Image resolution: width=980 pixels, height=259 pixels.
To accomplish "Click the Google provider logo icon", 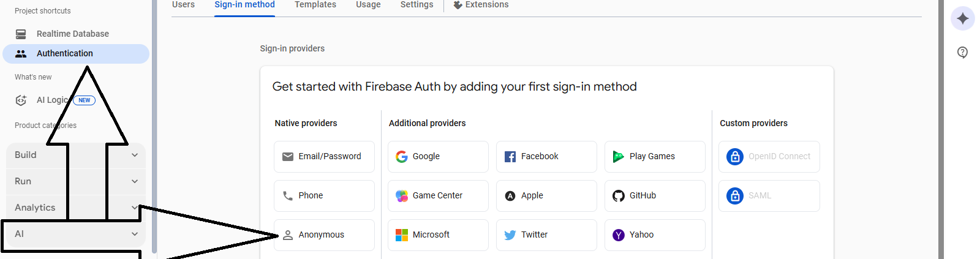I will (x=402, y=157).
